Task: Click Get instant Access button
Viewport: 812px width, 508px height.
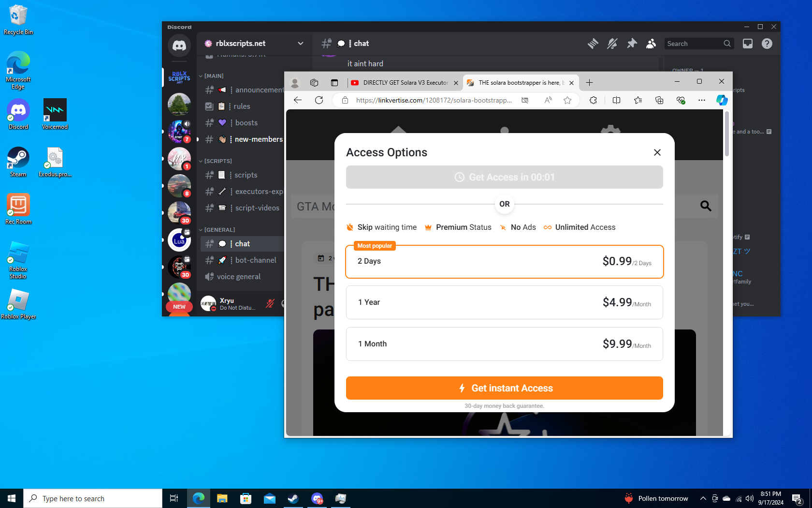Action: [x=505, y=388]
